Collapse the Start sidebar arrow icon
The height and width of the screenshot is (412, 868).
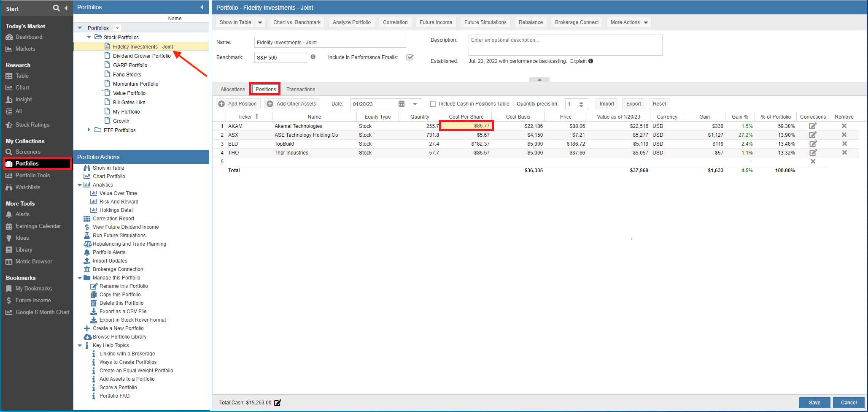66,8
